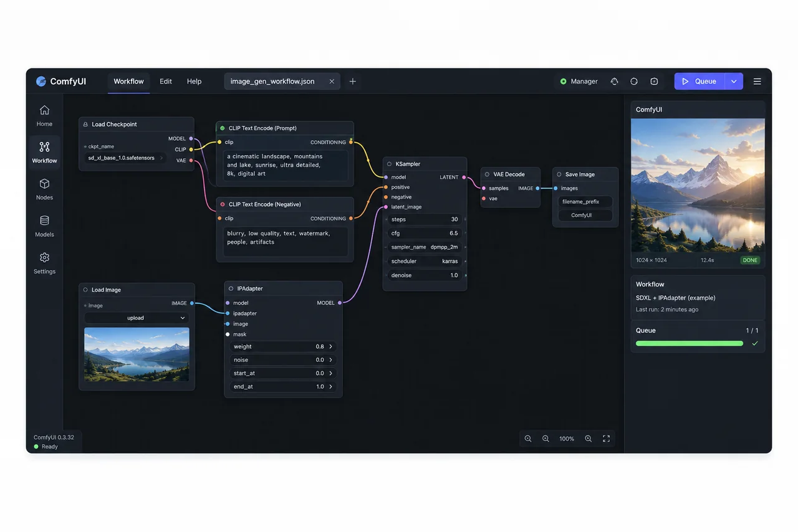Click the ComfyUI logo icon
The height and width of the screenshot is (532, 798).
(x=41, y=82)
